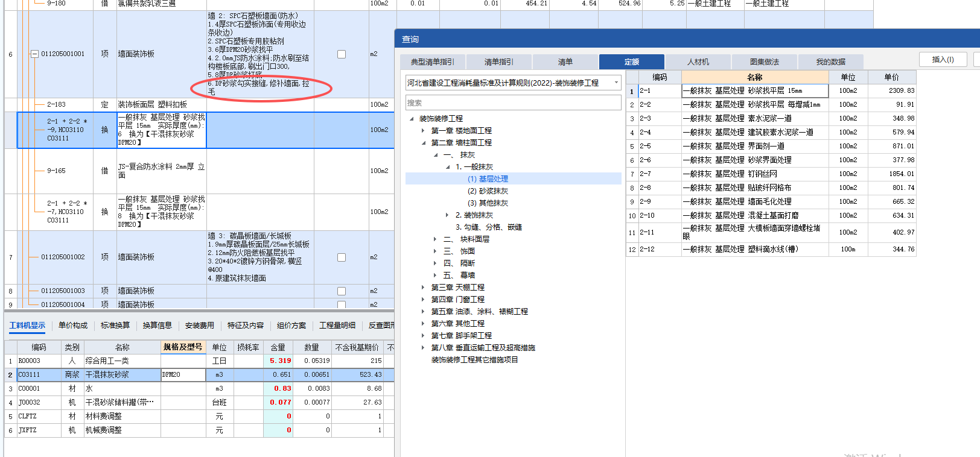
Task: Collapse the 第二章 墙柱面工程 node arrow
Action: click(424, 143)
